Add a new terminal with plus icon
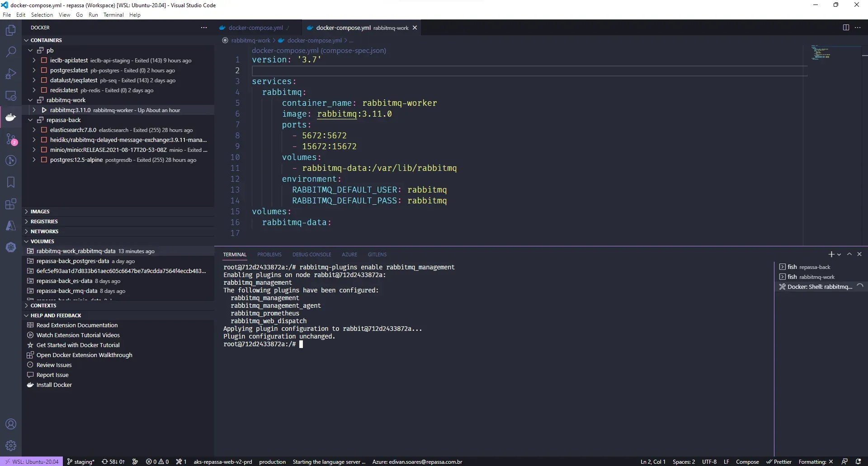868x466 pixels. click(831, 254)
